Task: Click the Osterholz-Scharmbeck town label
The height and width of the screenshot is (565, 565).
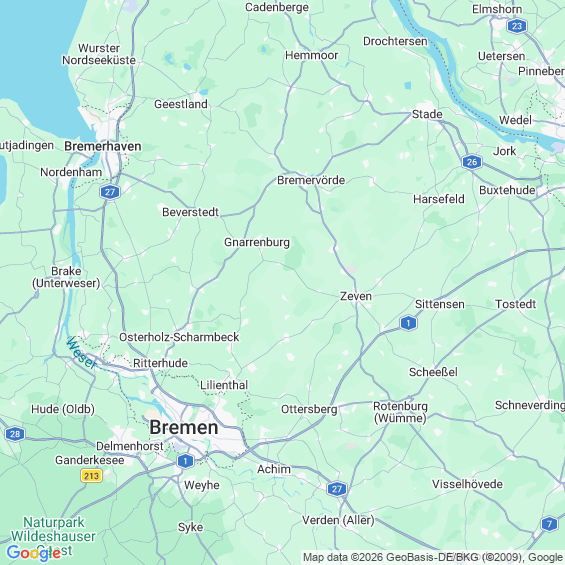Action: click(179, 337)
